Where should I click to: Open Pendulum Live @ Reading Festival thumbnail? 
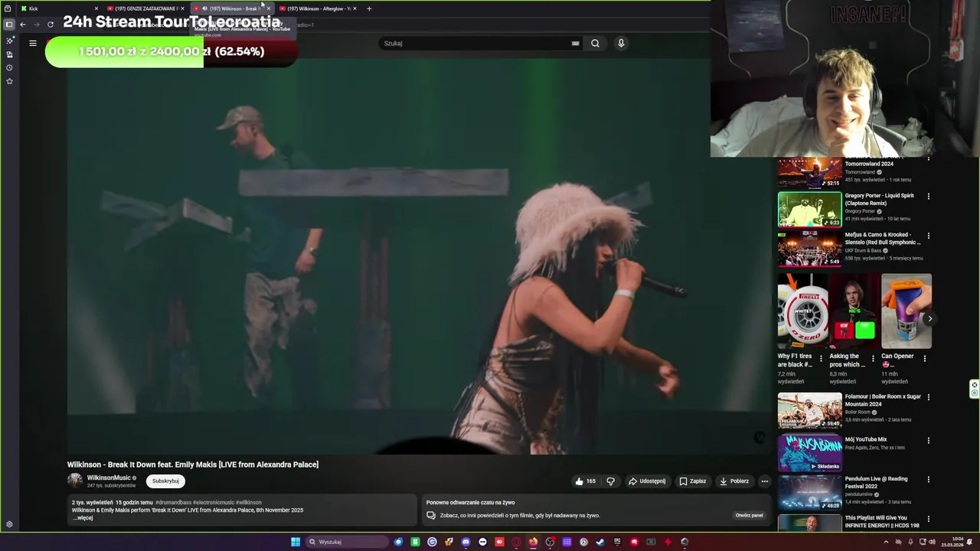point(809,492)
